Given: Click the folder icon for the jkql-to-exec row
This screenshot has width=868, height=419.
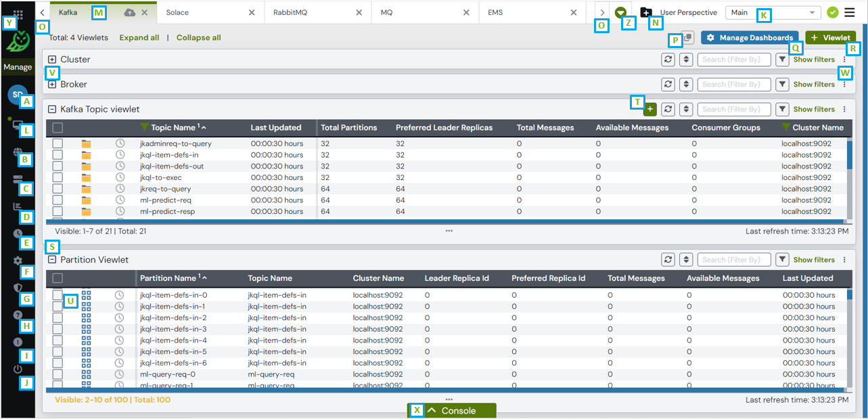Looking at the screenshot, I should [86, 177].
